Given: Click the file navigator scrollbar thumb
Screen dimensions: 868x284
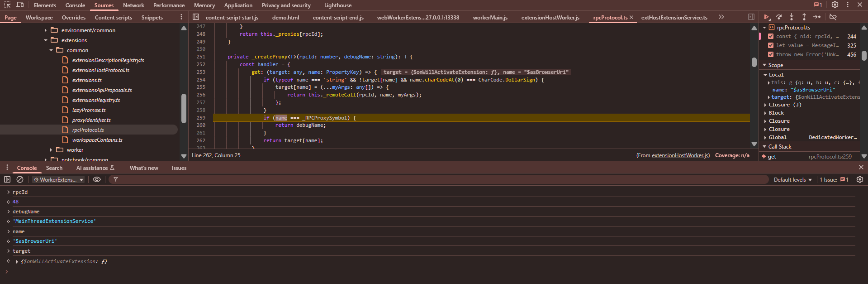Looking at the screenshot, I should 184,108.
